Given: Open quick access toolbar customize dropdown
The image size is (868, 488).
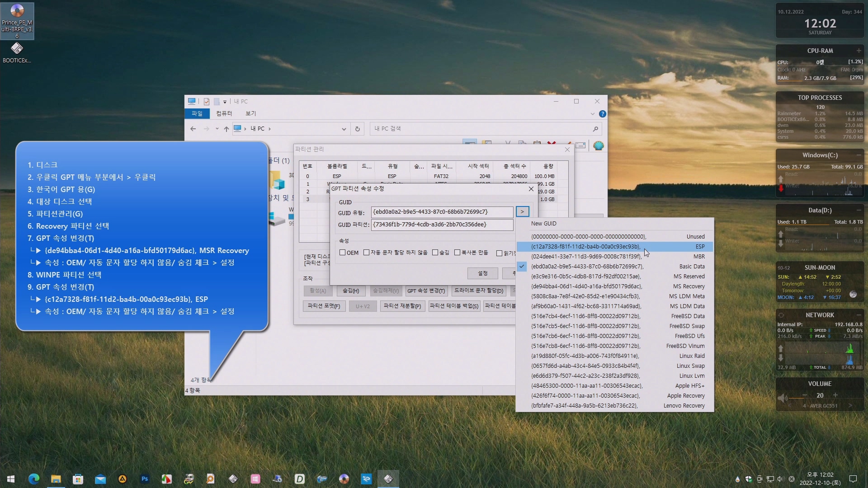Looking at the screenshot, I should (225, 102).
